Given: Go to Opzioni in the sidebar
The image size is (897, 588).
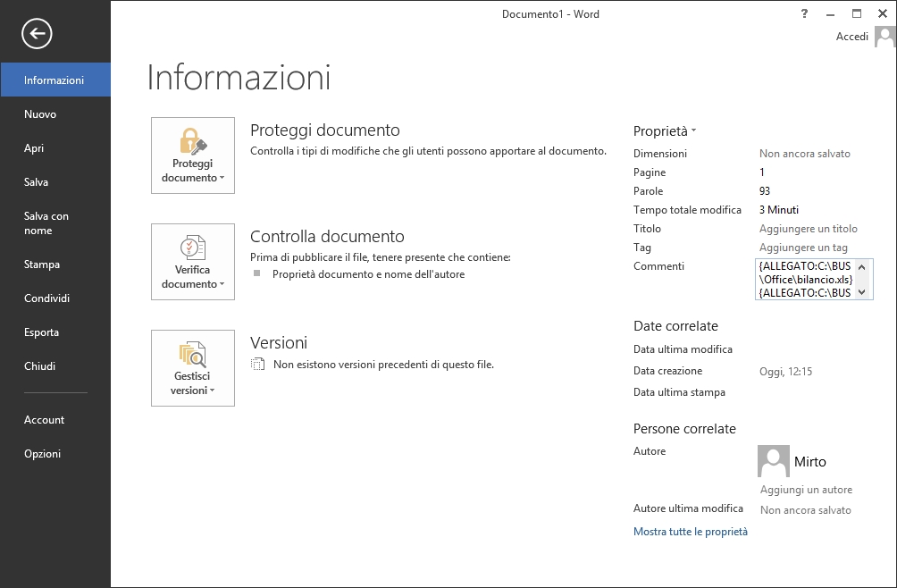Looking at the screenshot, I should (43, 454).
